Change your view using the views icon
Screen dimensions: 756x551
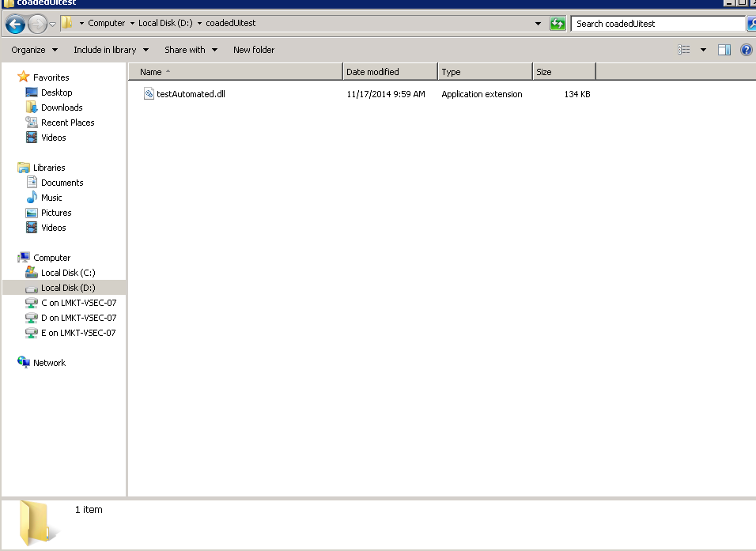pyautogui.click(x=684, y=50)
